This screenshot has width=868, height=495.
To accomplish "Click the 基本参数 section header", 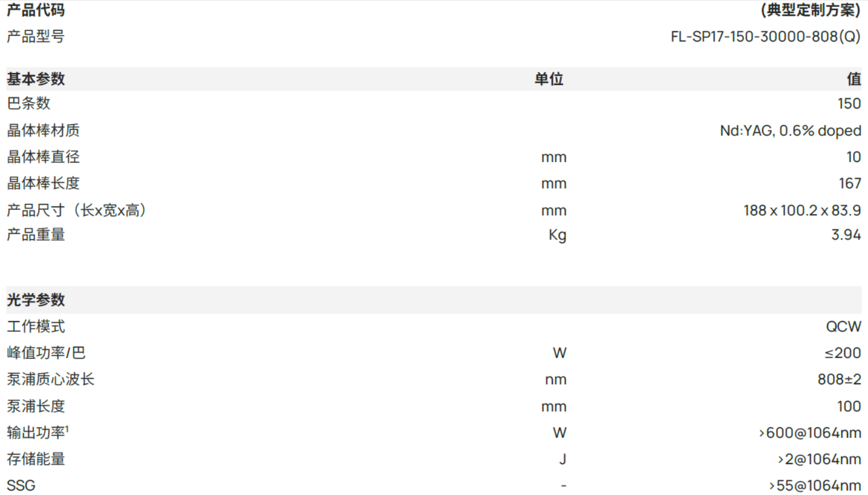I will click(36, 79).
